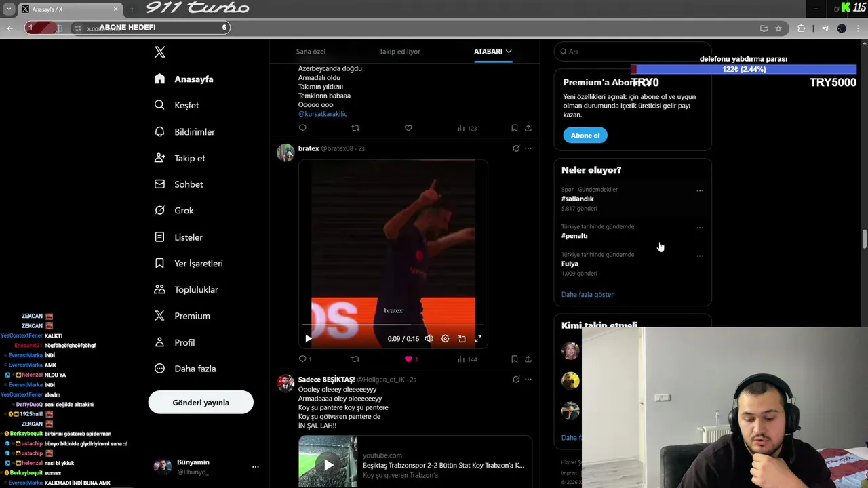Screen dimensions: 868x488
Task: Bookmark this page star icon
Action: coord(778,28)
